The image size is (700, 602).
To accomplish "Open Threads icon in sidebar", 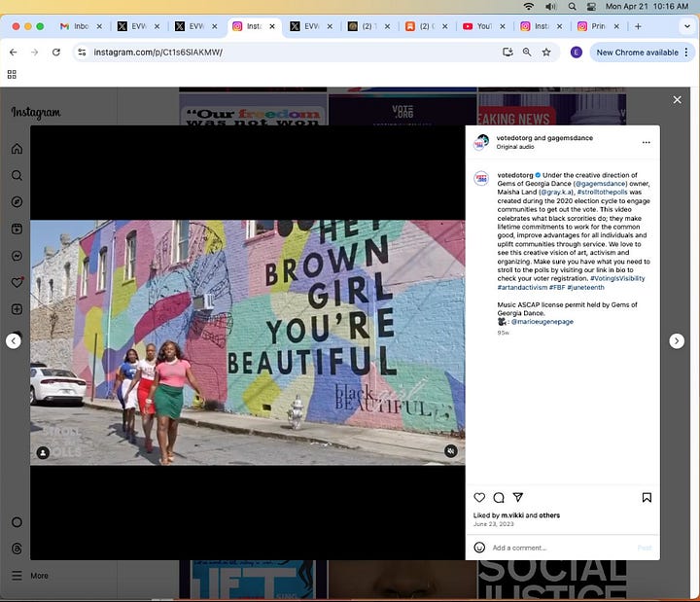I will coord(17,549).
